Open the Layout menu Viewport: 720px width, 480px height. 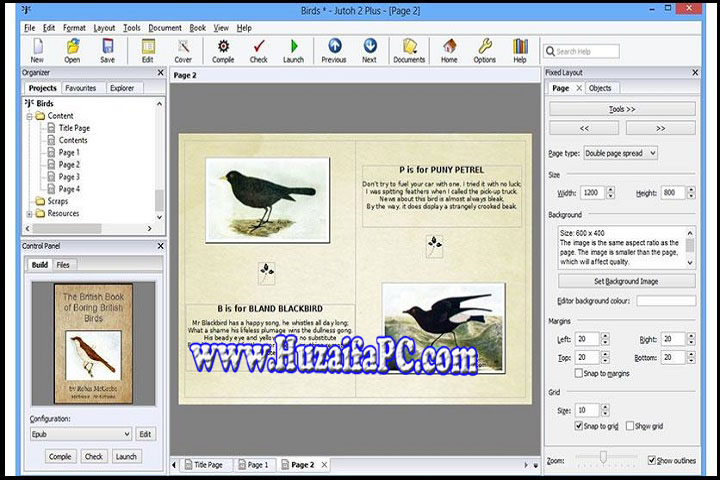click(104, 28)
